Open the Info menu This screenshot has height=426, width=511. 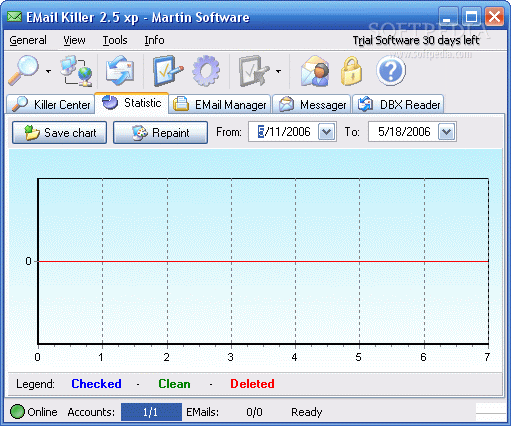click(x=154, y=40)
